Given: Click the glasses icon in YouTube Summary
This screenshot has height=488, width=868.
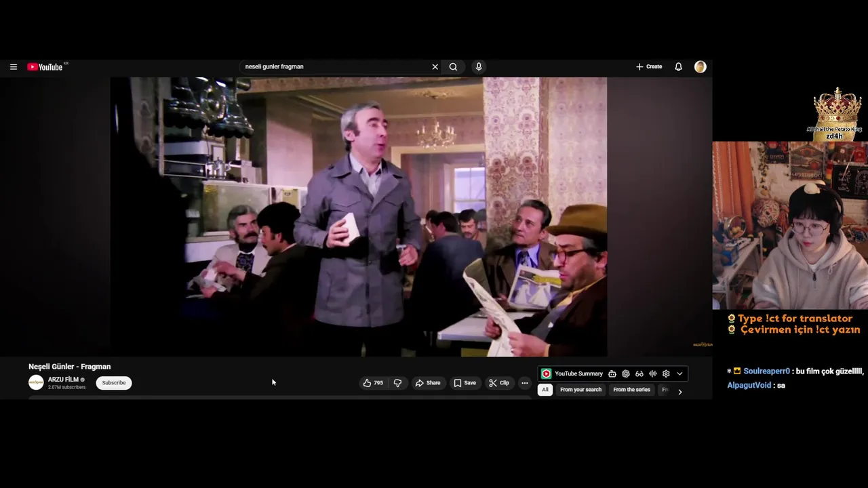Looking at the screenshot, I should 639,373.
